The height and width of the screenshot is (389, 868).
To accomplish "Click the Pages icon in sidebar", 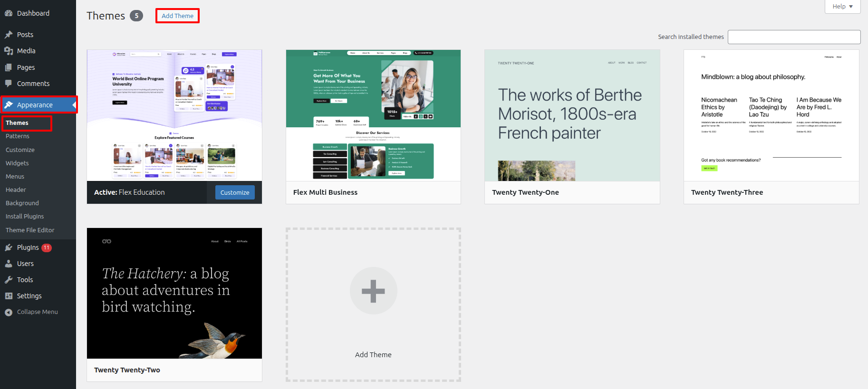I will point(9,67).
